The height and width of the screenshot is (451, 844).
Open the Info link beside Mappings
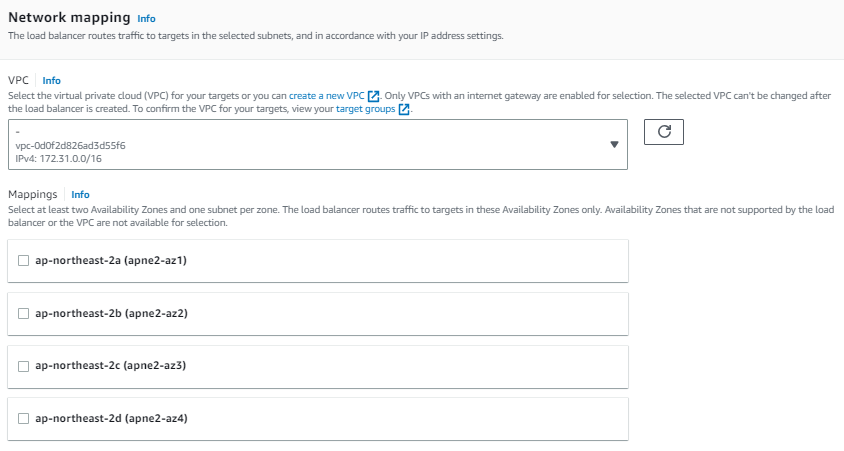[80, 194]
